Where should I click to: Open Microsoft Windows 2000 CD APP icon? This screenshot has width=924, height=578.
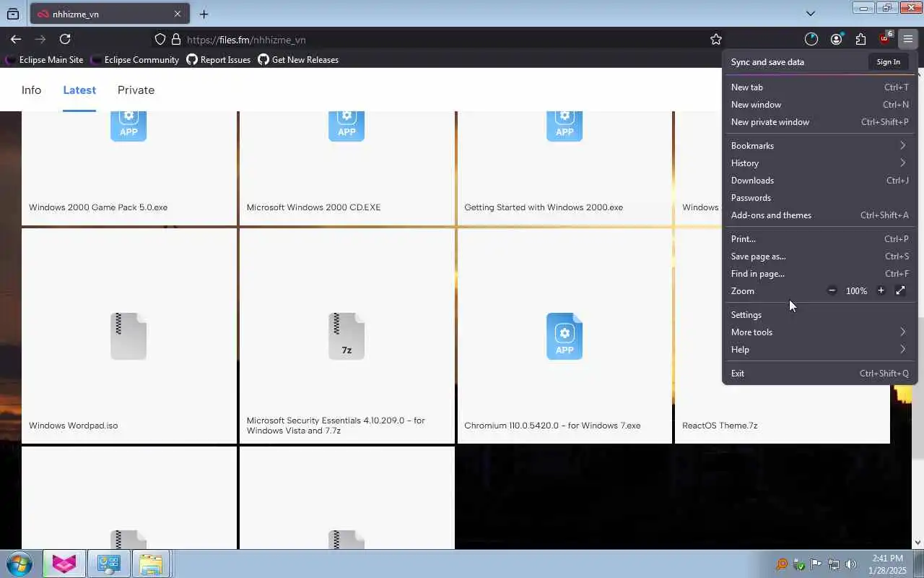[x=346, y=126]
